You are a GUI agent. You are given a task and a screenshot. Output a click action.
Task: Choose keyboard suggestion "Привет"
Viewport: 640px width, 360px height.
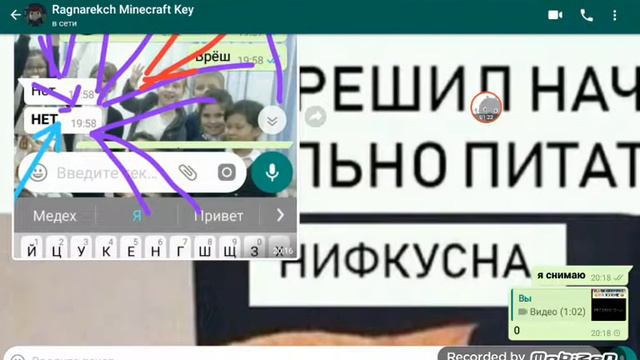click(219, 216)
